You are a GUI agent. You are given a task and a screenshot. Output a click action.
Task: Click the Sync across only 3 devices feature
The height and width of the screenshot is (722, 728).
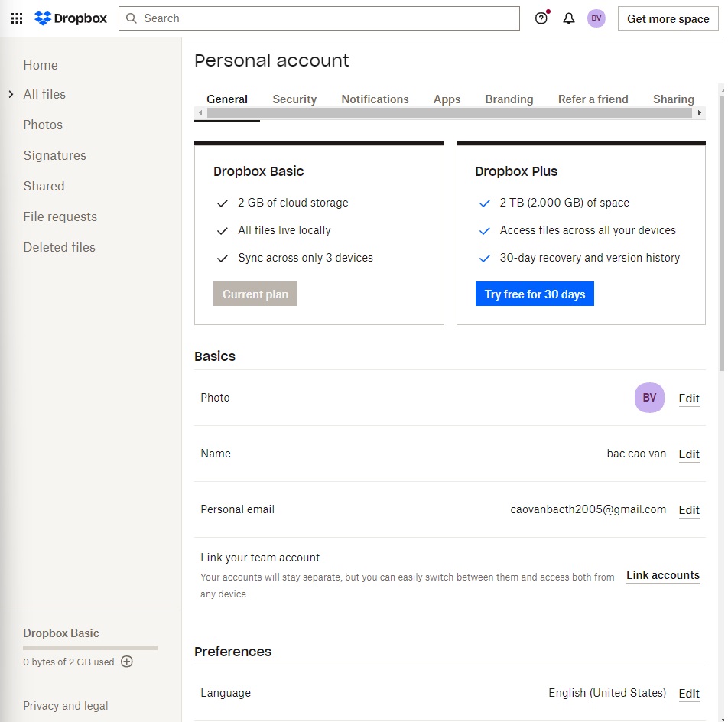tap(305, 258)
